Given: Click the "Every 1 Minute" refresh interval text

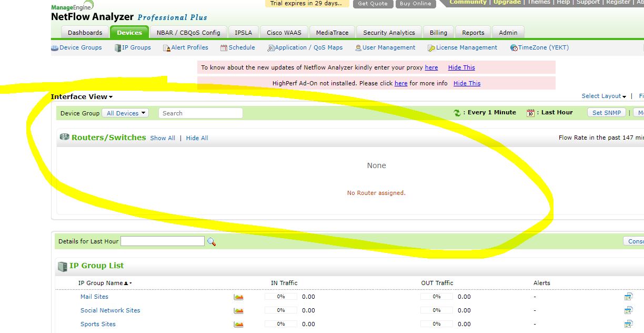Looking at the screenshot, I should [x=492, y=113].
